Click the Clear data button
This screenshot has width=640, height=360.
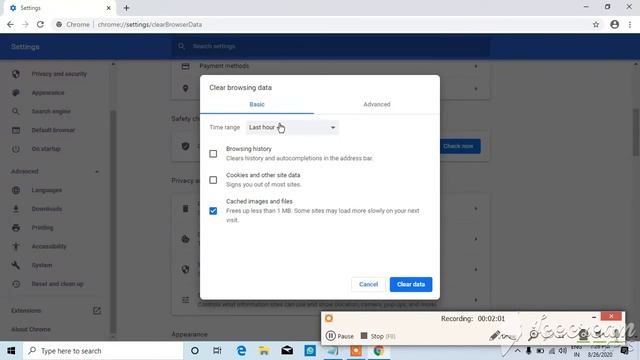(411, 284)
